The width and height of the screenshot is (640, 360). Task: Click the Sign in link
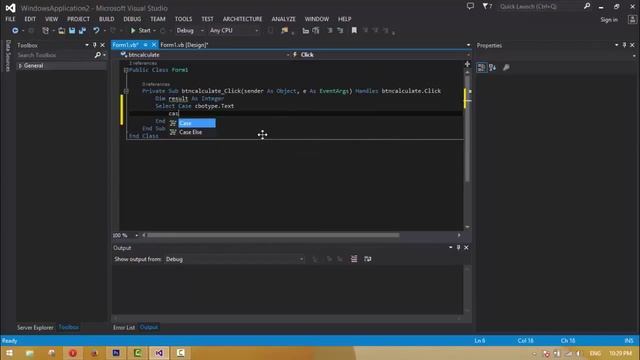pyautogui.click(x=609, y=20)
